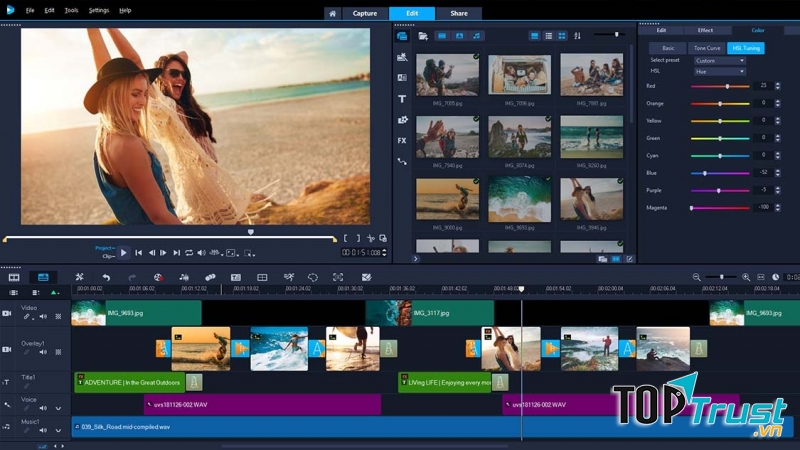Open Record/Capture option film reel icon
800x450 pixels.
(158, 277)
